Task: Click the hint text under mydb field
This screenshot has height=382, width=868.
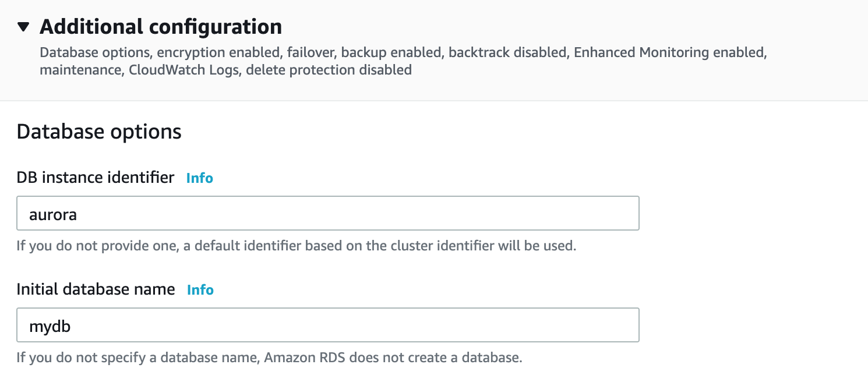Action: (x=269, y=357)
